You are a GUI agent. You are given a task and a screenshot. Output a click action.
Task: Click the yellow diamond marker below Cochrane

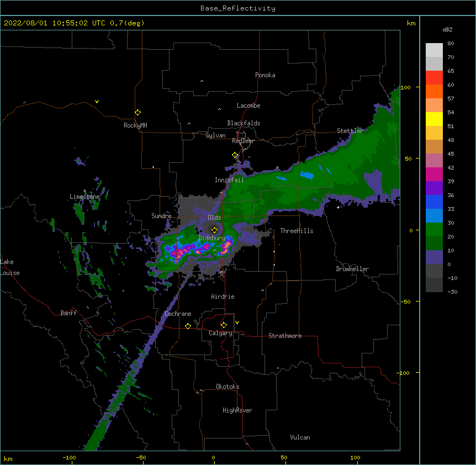(x=188, y=326)
